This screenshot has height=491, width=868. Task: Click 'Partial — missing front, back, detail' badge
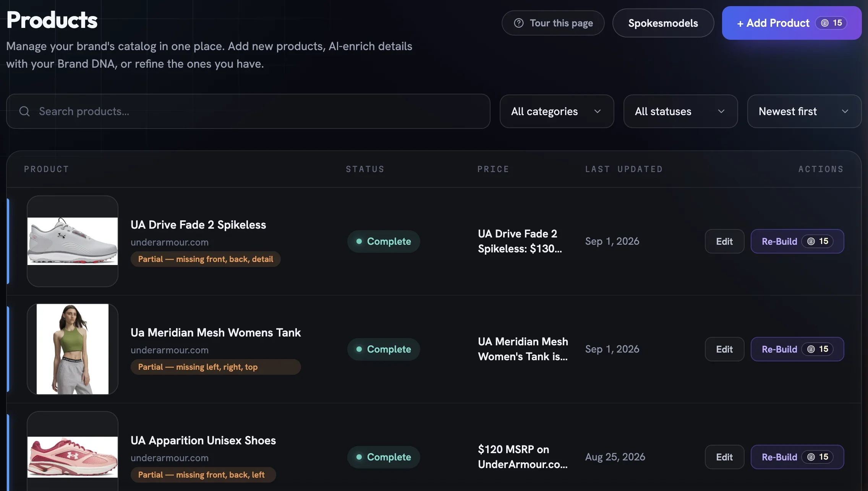tap(206, 259)
